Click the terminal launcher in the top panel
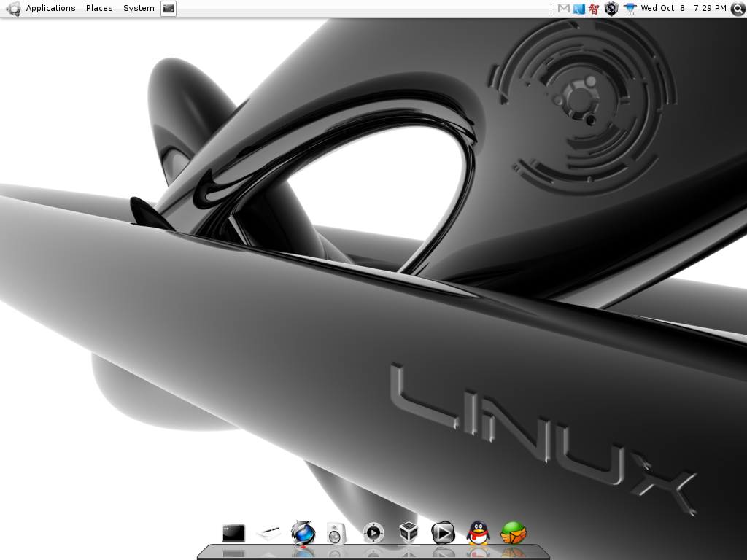The width and height of the screenshot is (747, 560). [x=169, y=8]
